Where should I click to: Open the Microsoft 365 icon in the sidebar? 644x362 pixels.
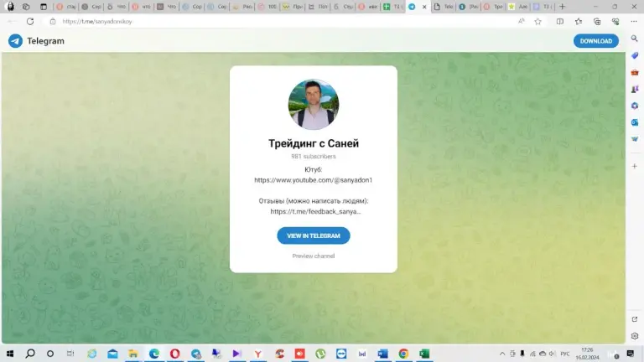pyautogui.click(x=635, y=106)
